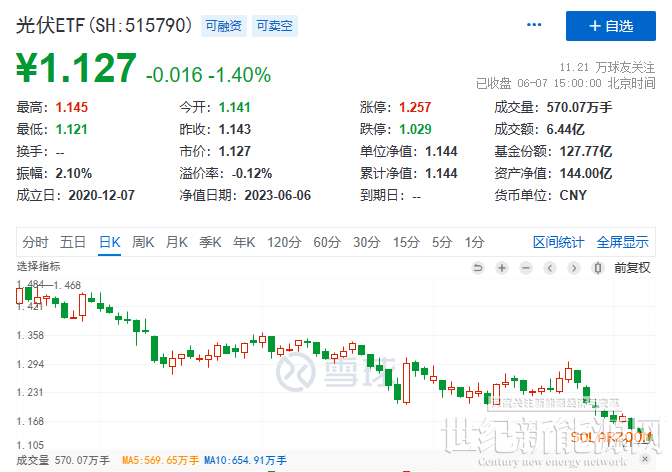672x472 pixels.
Task: Click the 净值日期 date 2023-06-06
Action: (x=278, y=195)
